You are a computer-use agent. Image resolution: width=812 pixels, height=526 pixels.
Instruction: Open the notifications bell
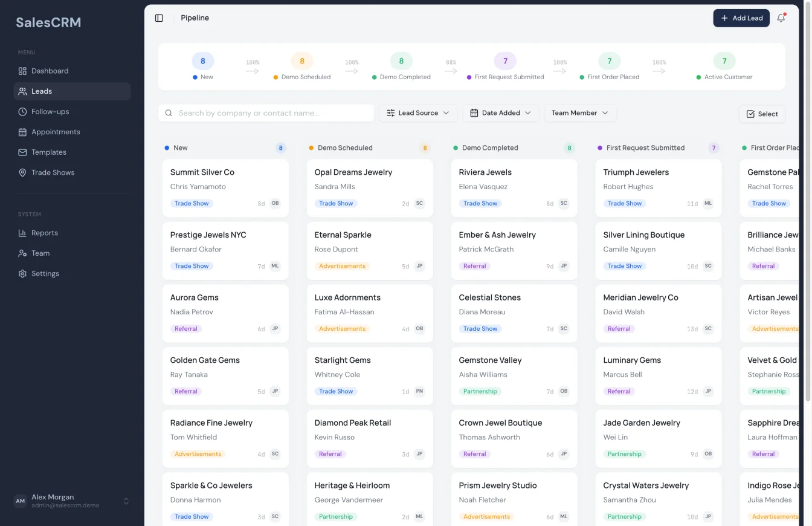[781, 18]
